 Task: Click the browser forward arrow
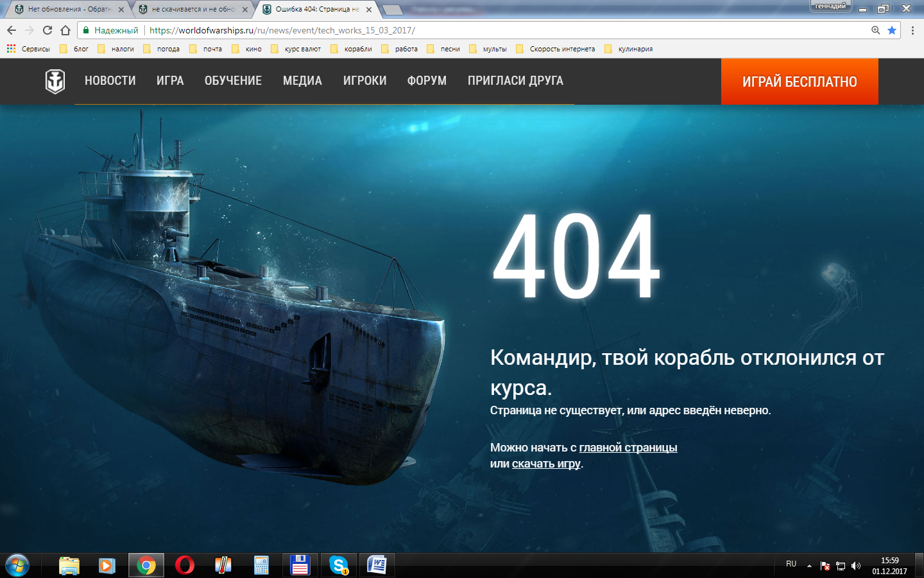30,30
